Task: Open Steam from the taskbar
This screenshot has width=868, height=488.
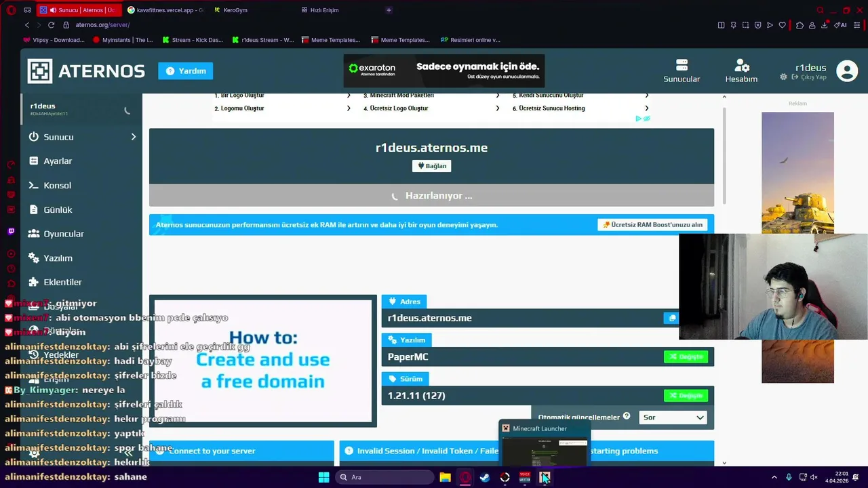Action: tap(485, 477)
